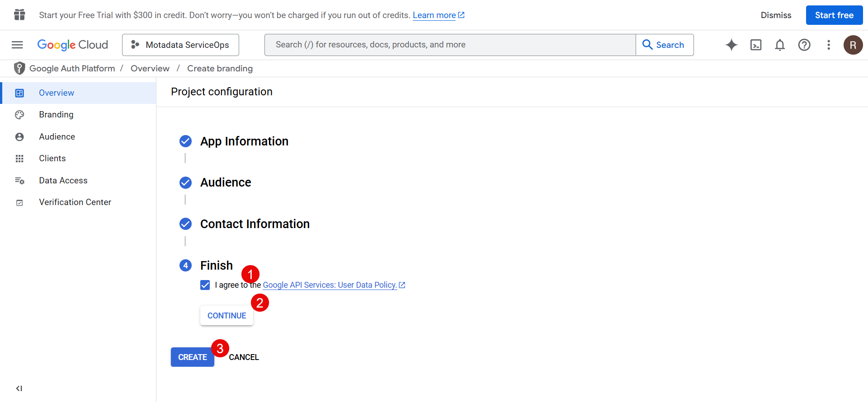868x402 pixels.
Task: Select Branding in the sidebar
Action: [x=56, y=115]
